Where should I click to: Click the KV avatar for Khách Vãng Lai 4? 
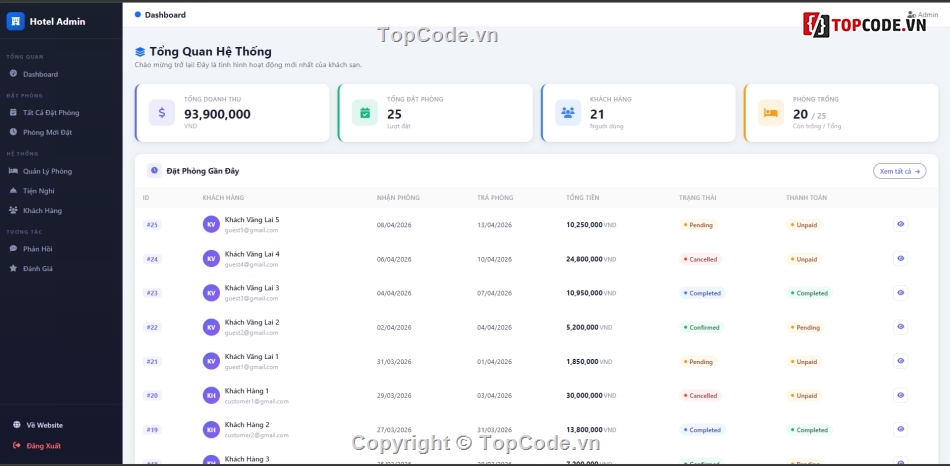coord(211,259)
